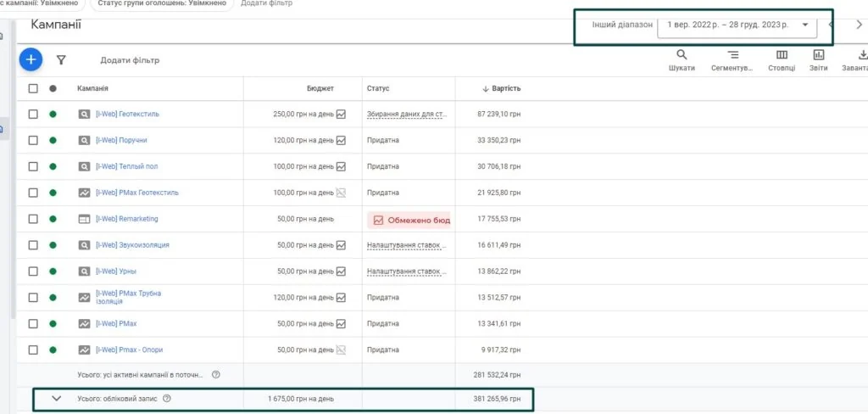Open status dropdown for Геотекстиль green dot

pos(53,115)
